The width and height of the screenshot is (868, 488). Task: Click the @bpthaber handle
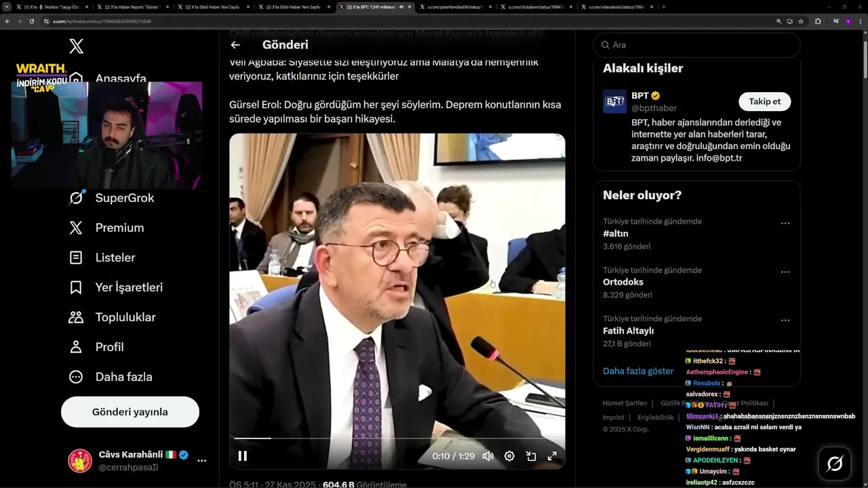[654, 108]
